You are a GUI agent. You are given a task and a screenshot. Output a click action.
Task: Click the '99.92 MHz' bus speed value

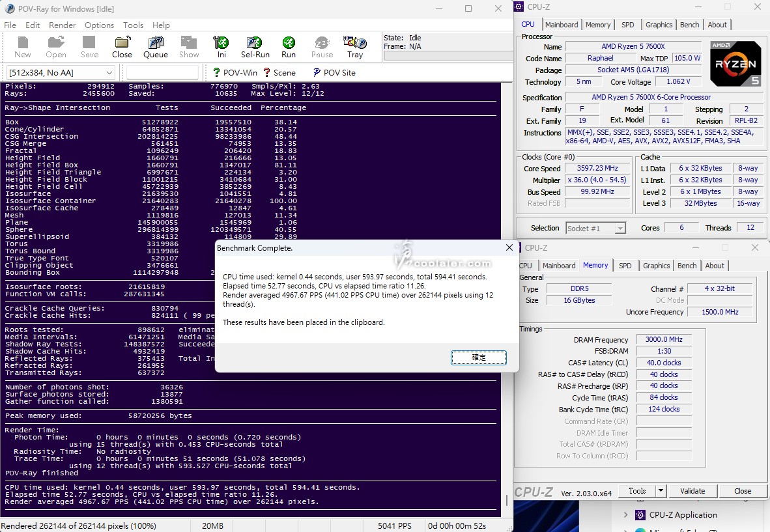[597, 191]
